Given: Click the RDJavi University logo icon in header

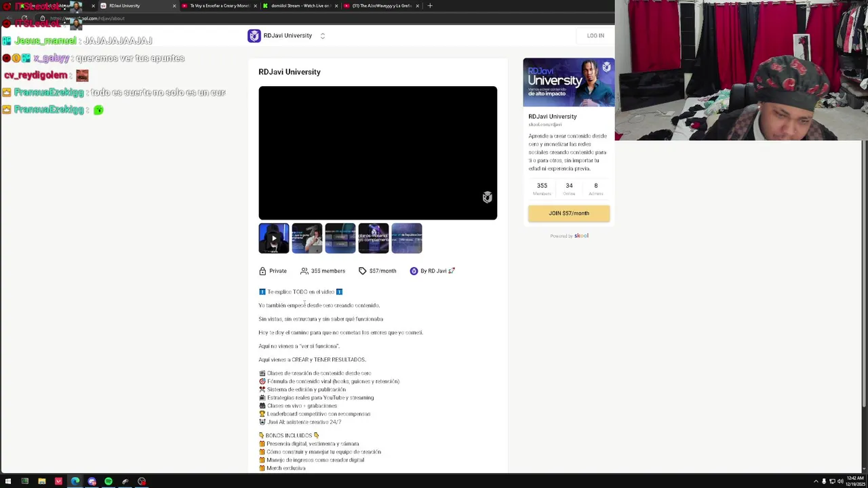Looking at the screenshot, I should [x=254, y=36].
